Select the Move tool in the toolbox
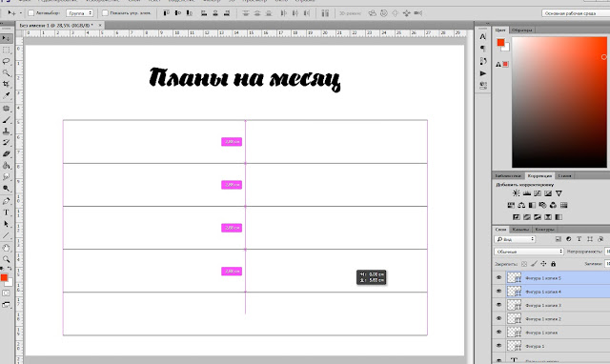Viewport: 610px width, 364px height. click(7, 38)
